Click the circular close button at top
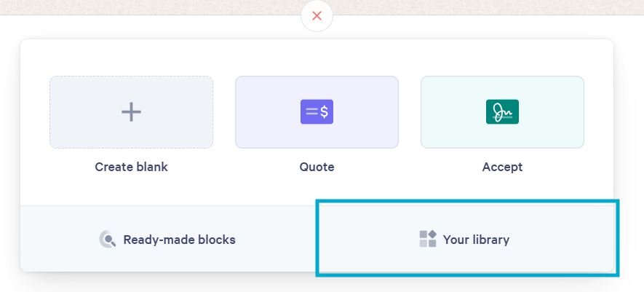644x292 pixels. point(317,16)
